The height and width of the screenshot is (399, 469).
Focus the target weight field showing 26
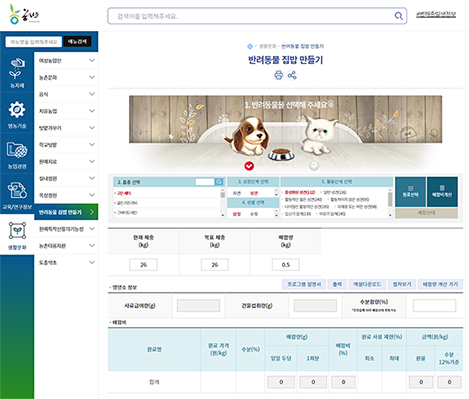coord(215,265)
